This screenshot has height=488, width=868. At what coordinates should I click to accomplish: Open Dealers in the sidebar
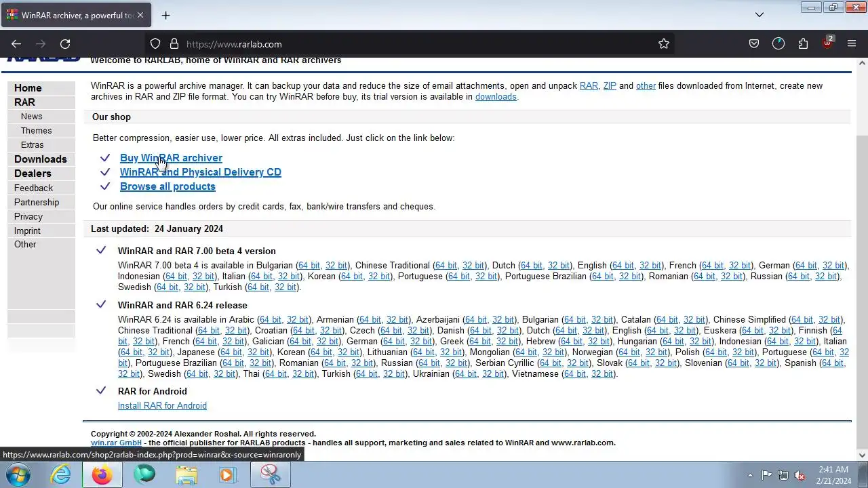(x=33, y=174)
